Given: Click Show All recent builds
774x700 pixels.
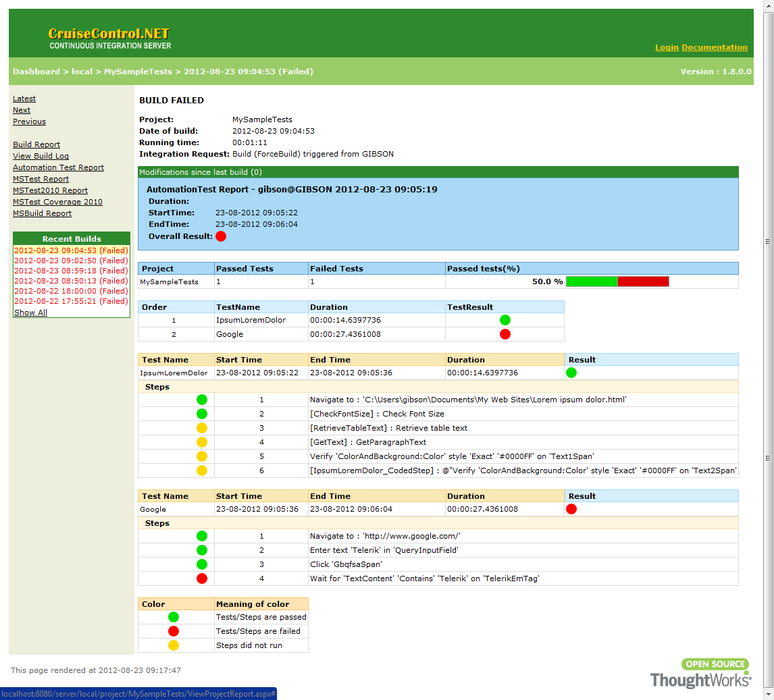Looking at the screenshot, I should click(30, 313).
